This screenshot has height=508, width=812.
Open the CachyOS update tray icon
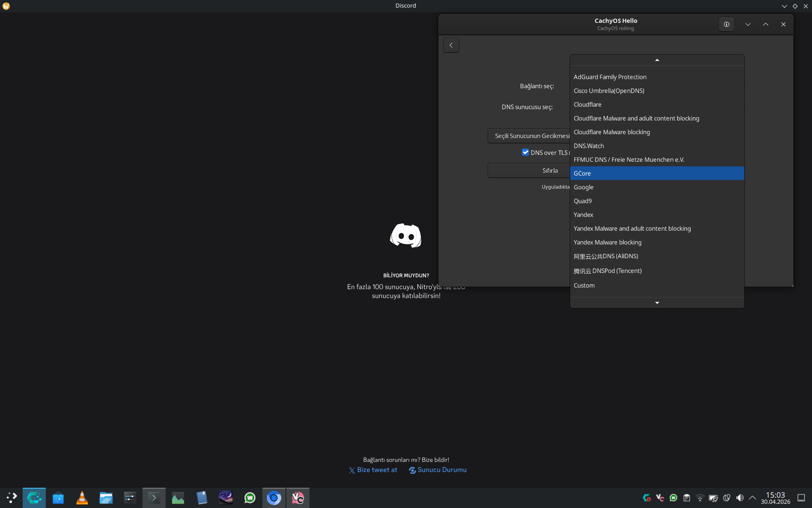[x=647, y=498]
